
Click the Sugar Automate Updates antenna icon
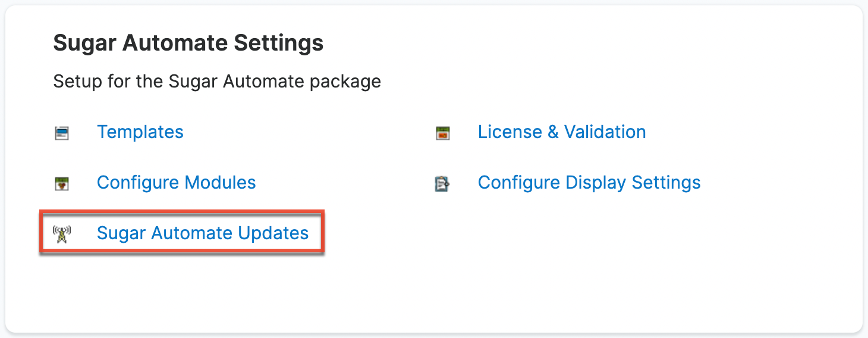(x=62, y=234)
